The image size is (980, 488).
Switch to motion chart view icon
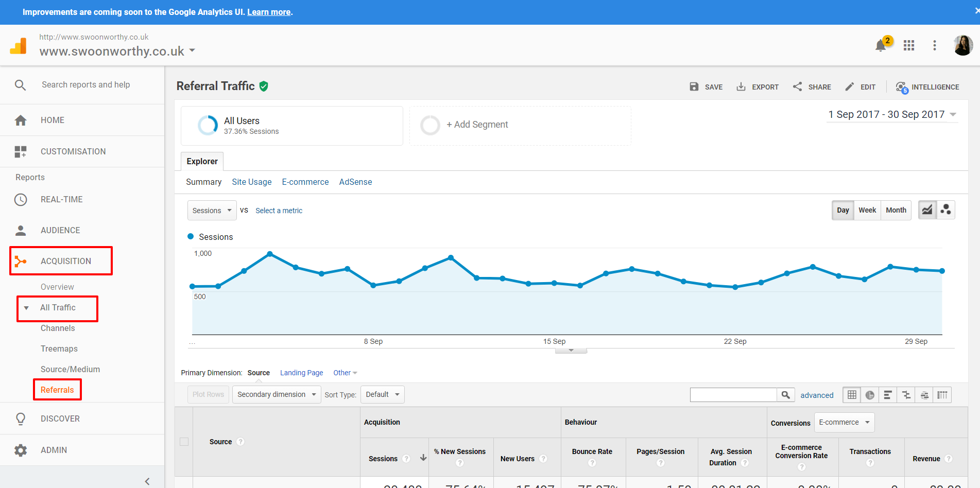(946, 210)
